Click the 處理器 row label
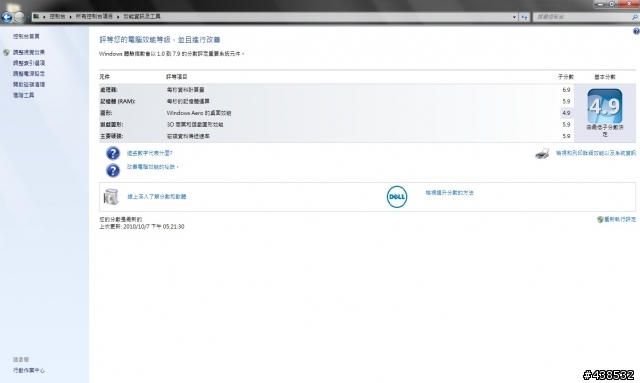Image resolution: width=640 pixels, height=383 pixels. coord(109,90)
